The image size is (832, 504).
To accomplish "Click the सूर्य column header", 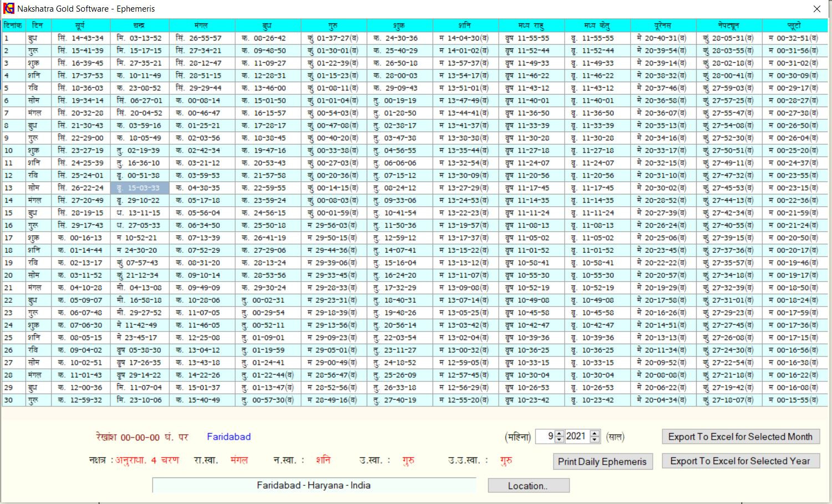I will [x=81, y=26].
